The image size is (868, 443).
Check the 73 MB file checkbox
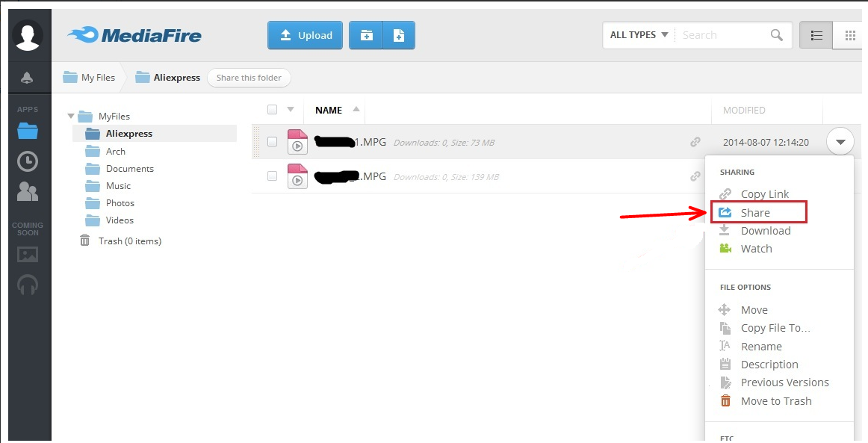[x=272, y=142]
